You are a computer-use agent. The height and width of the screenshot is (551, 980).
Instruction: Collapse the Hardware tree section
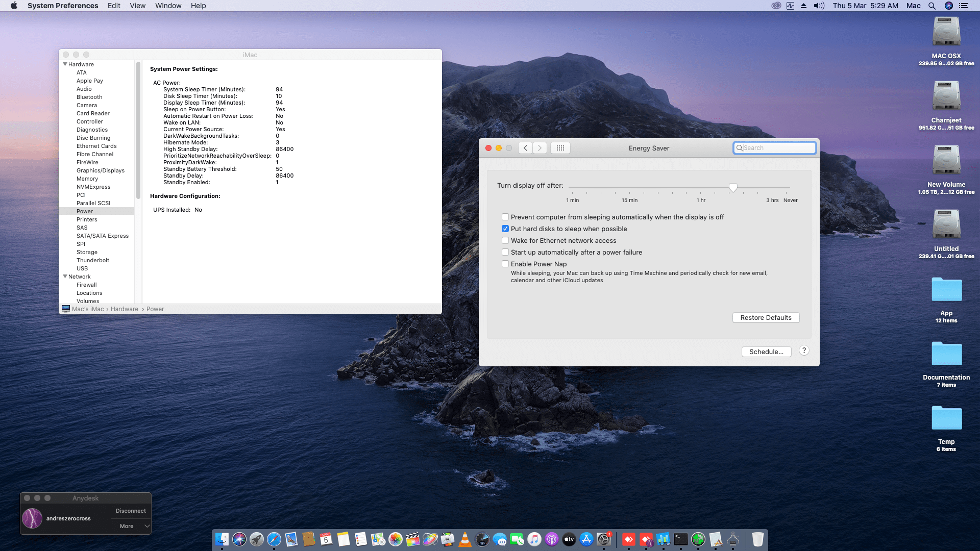(65, 64)
